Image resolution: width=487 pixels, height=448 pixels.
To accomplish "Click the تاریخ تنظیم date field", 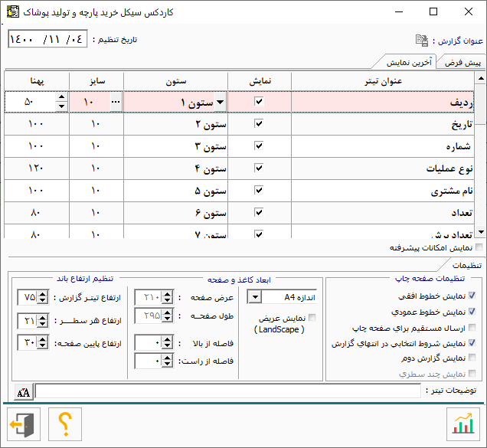I will [x=47, y=39].
